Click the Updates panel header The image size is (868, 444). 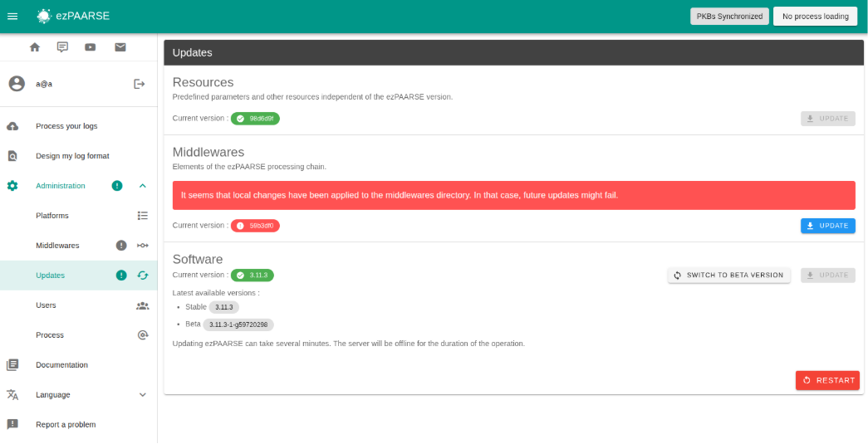click(513, 52)
